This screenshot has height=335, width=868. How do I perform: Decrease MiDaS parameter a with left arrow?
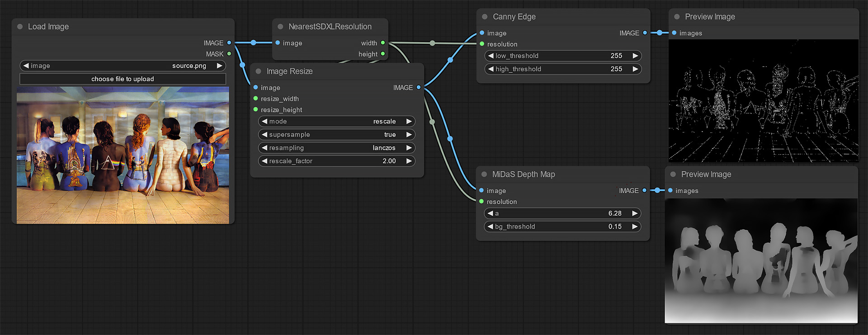491,213
